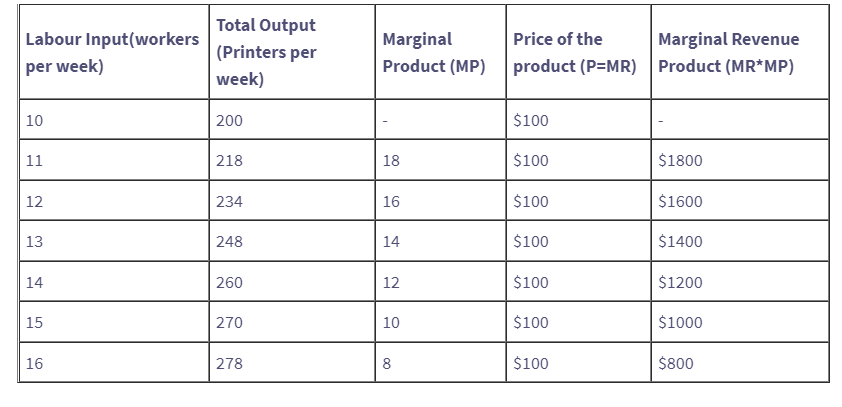Select the labour input cell showing 13
This screenshot has width=842, height=407.
(x=35, y=242)
